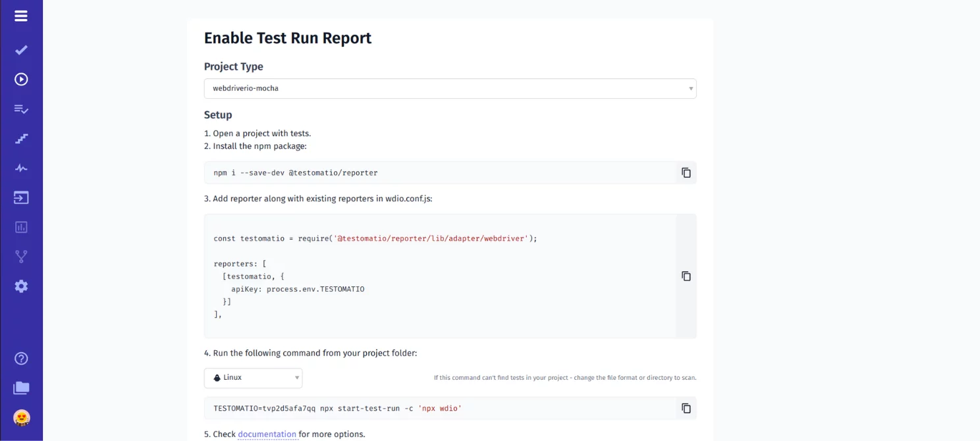Open Projects via folder sidebar icon
This screenshot has width=980, height=441.
coord(21,388)
